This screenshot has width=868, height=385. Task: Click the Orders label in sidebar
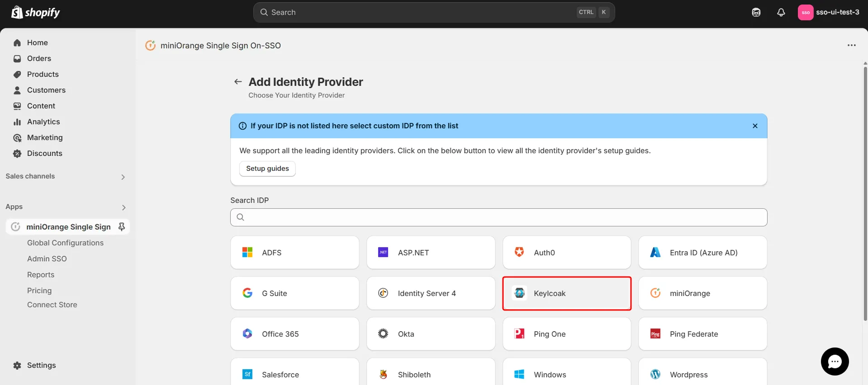[39, 58]
